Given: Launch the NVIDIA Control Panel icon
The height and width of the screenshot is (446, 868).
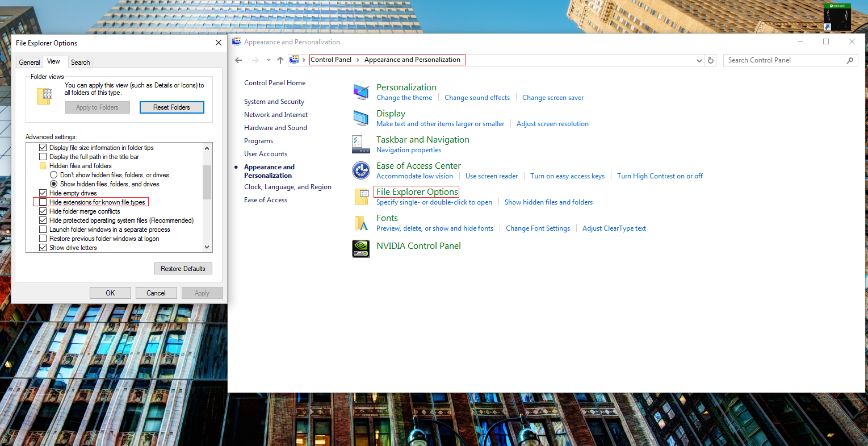Looking at the screenshot, I should pyautogui.click(x=360, y=248).
